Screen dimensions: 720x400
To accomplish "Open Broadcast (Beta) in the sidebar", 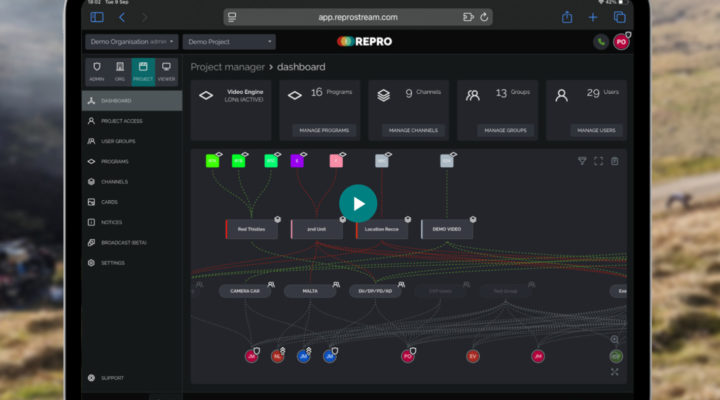I will pyautogui.click(x=132, y=242).
